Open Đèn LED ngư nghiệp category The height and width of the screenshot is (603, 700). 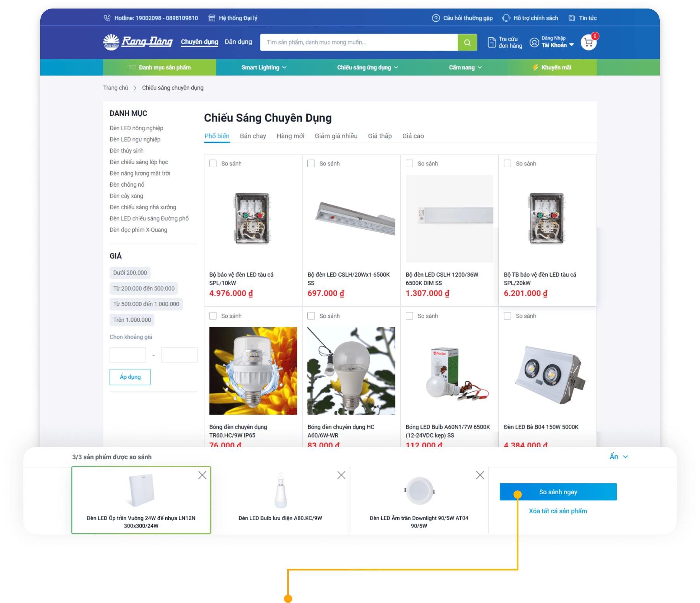pos(135,139)
